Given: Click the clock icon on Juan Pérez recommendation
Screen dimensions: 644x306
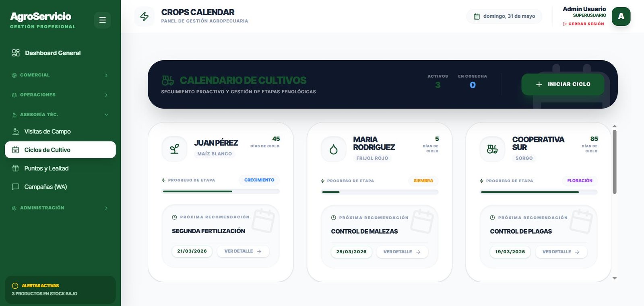Looking at the screenshot, I should coord(174,217).
